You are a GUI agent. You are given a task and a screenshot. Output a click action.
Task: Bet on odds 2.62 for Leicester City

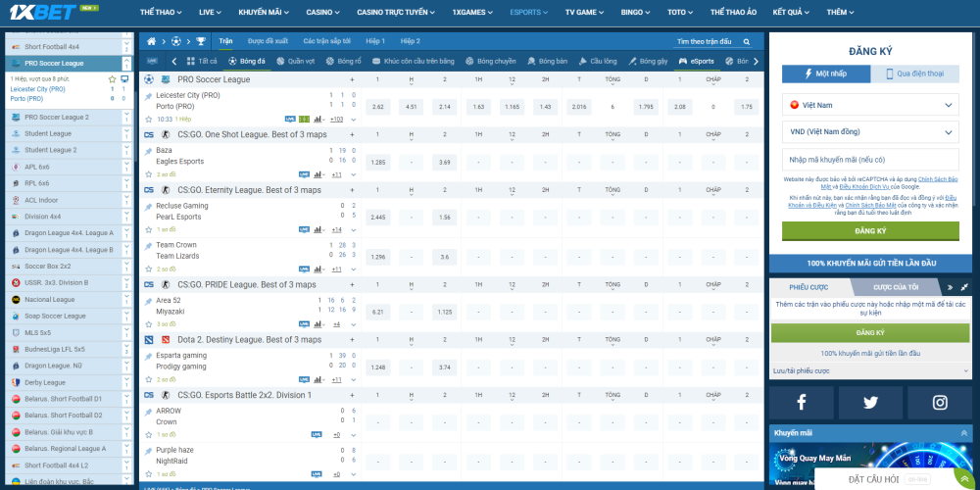click(x=377, y=107)
